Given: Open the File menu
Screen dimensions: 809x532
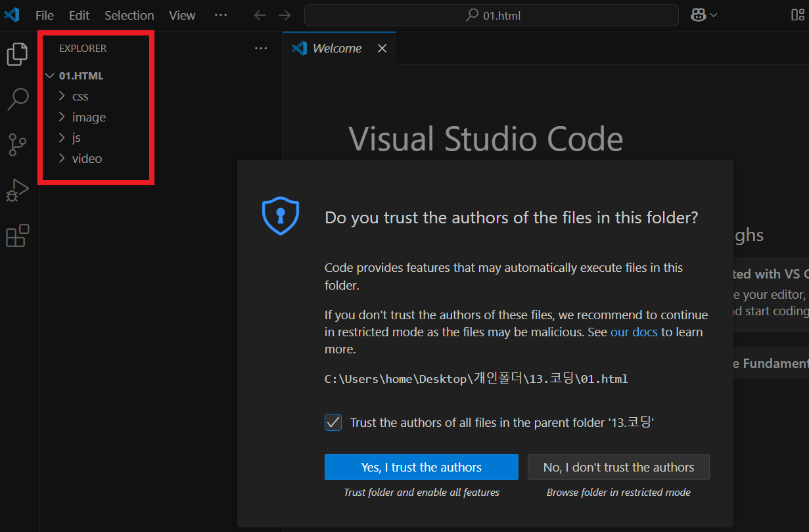Looking at the screenshot, I should 45,15.
